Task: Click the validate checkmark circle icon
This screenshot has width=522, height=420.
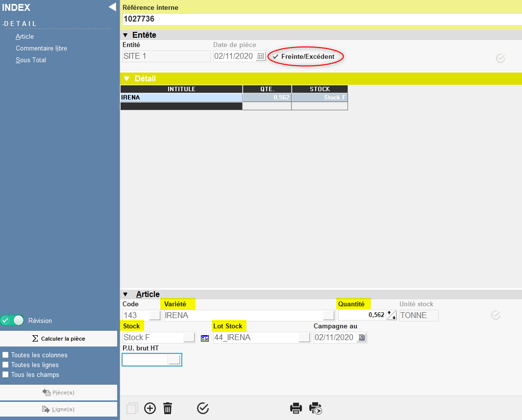Action: [203, 408]
